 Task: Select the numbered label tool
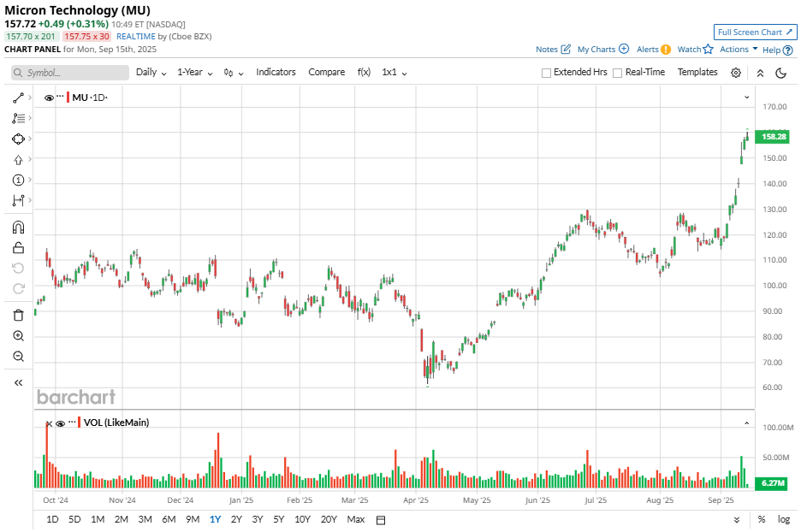pos(18,180)
